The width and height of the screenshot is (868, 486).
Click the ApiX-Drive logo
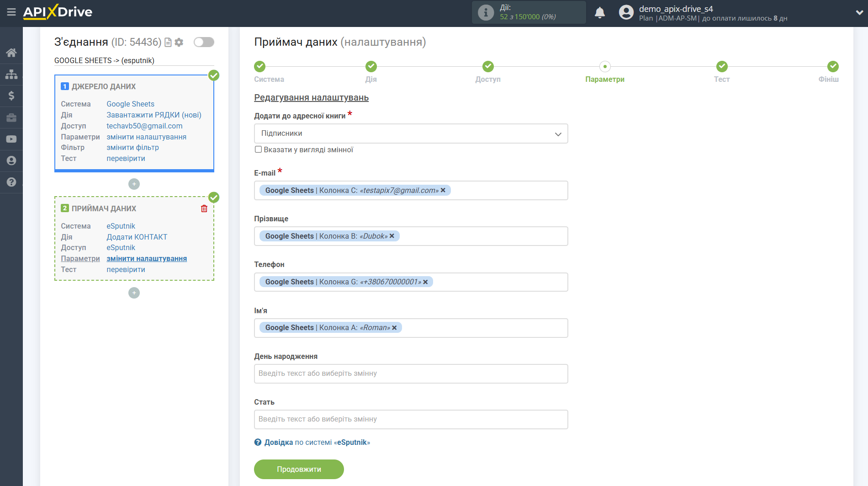(x=58, y=12)
